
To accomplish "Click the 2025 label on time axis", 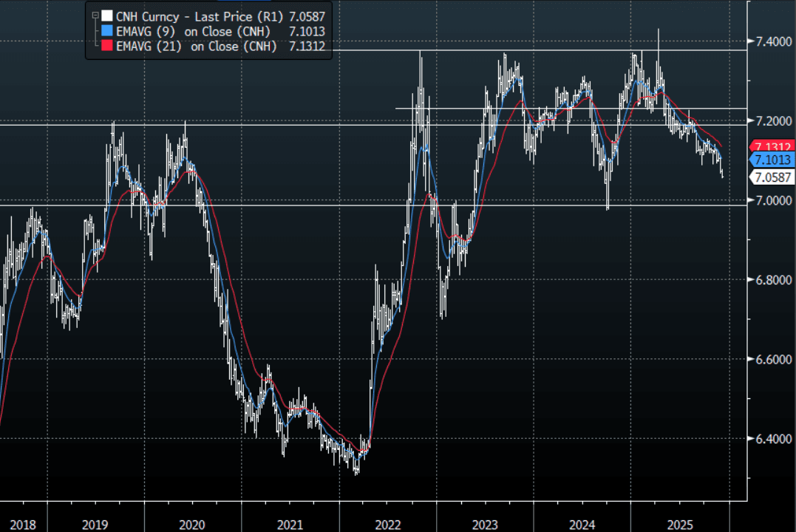I will click(680, 525).
